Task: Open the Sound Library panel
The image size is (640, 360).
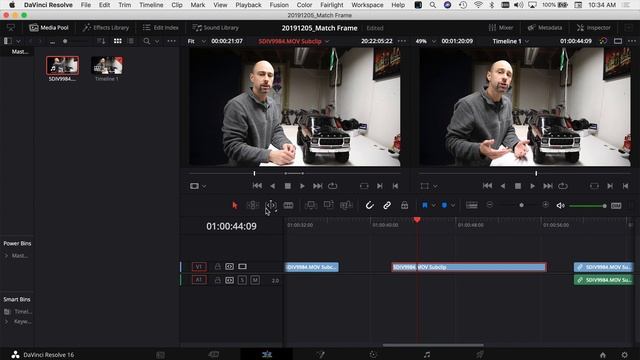Action: click(x=216, y=28)
